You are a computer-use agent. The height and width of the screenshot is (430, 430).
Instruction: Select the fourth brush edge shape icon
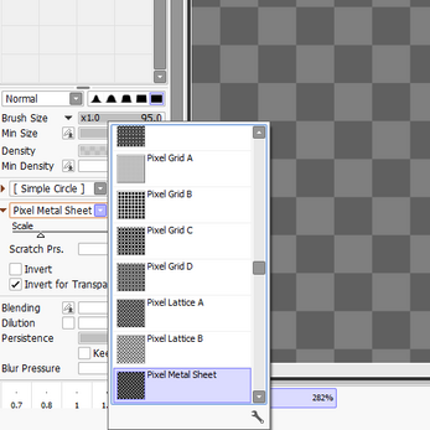tap(141, 99)
